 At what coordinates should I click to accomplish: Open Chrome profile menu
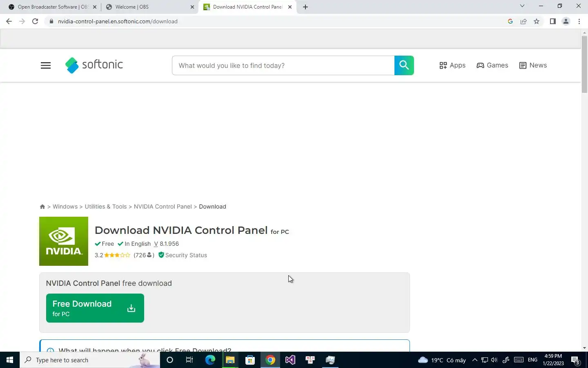(566, 21)
